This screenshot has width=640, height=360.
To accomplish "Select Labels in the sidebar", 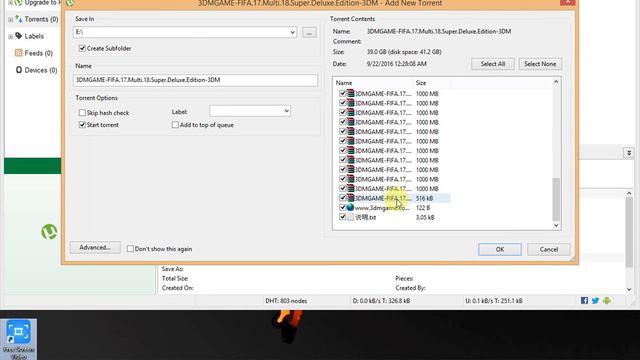I will (x=34, y=36).
